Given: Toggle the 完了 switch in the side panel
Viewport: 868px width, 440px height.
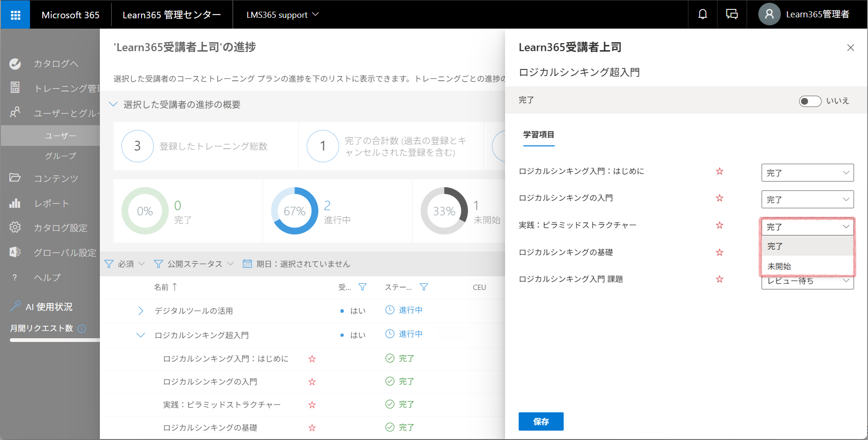Looking at the screenshot, I should [810, 101].
